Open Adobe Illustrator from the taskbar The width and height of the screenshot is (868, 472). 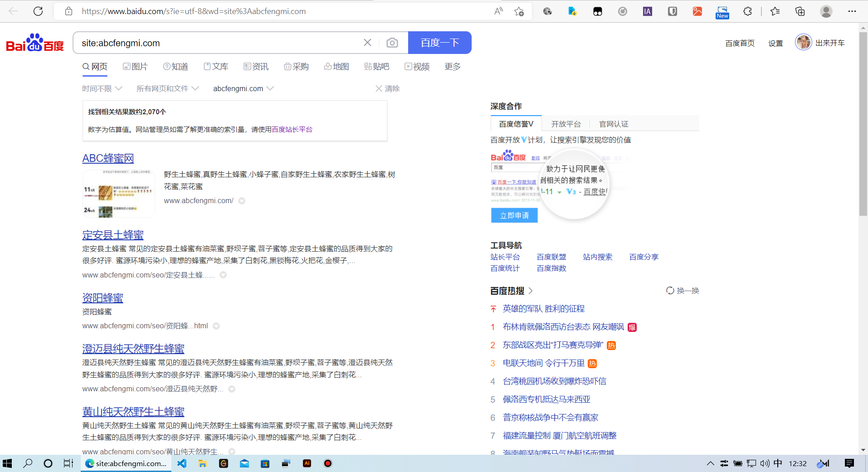307,463
